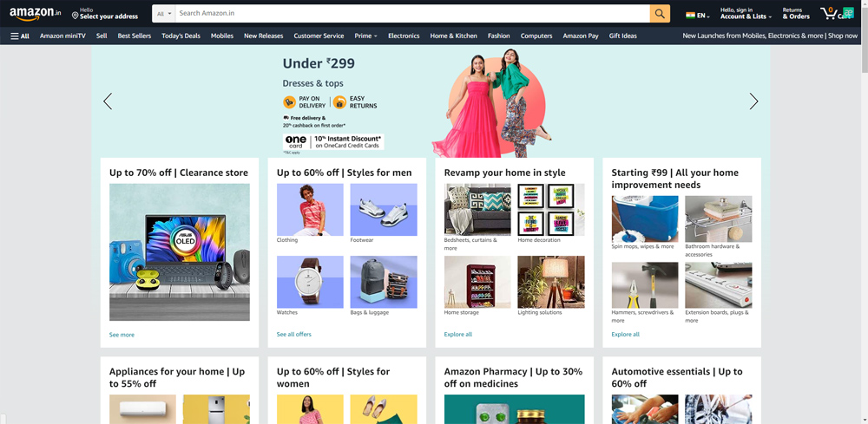The image size is (868, 424).
Task: Click Explore all under home improvement
Action: click(625, 334)
